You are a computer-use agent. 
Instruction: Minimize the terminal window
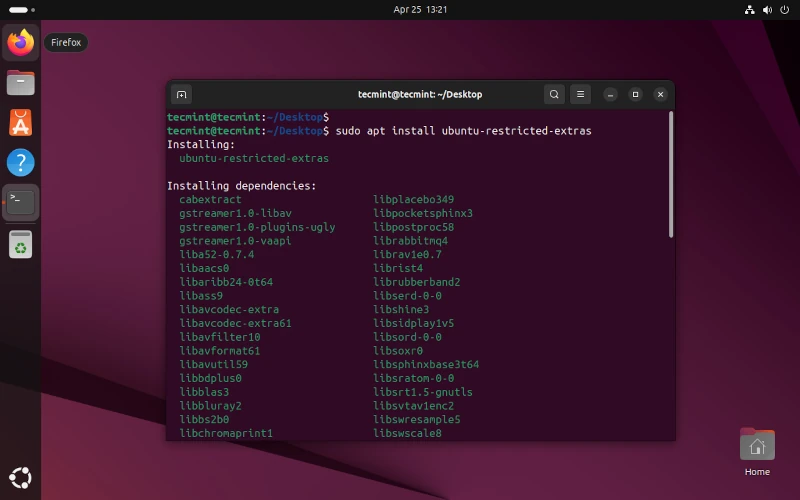point(609,95)
